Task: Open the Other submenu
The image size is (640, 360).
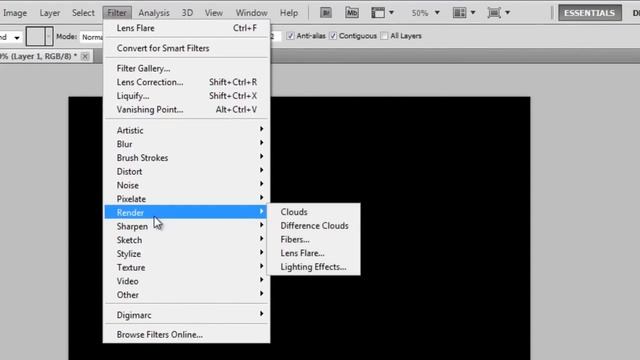Action: 186,295
